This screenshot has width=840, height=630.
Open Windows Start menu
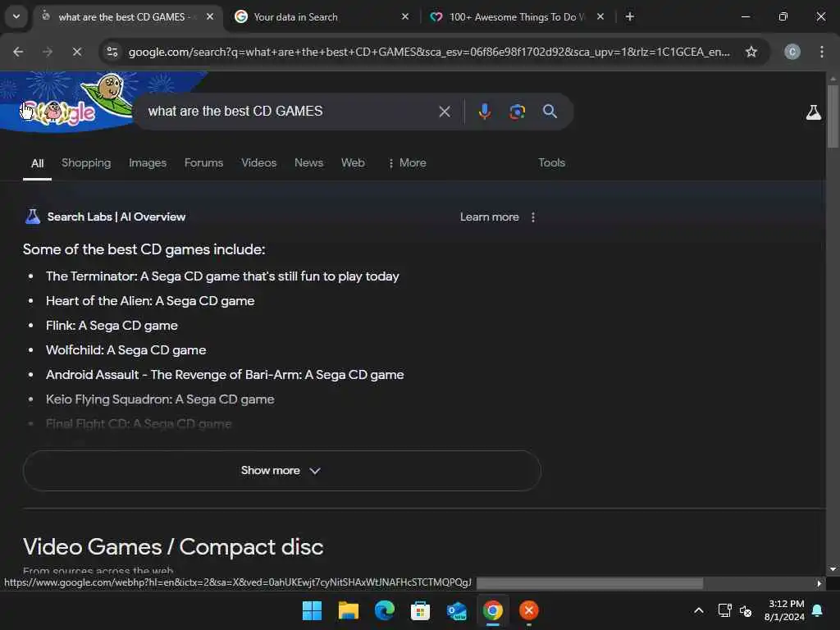pyautogui.click(x=312, y=610)
